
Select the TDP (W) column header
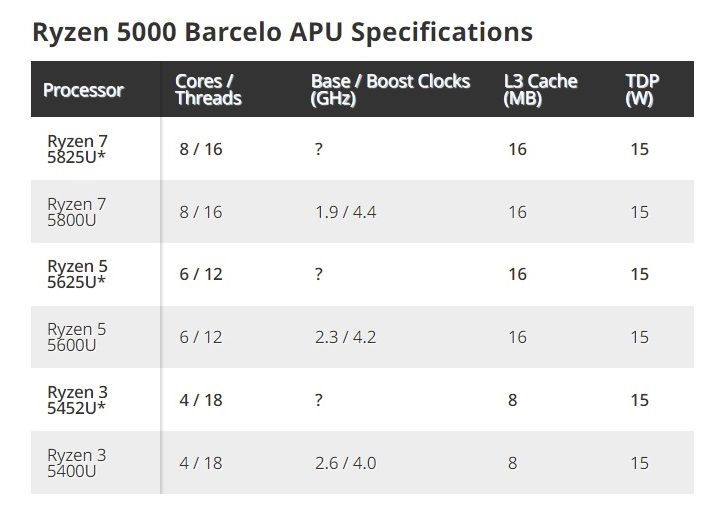click(x=642, y=90)
